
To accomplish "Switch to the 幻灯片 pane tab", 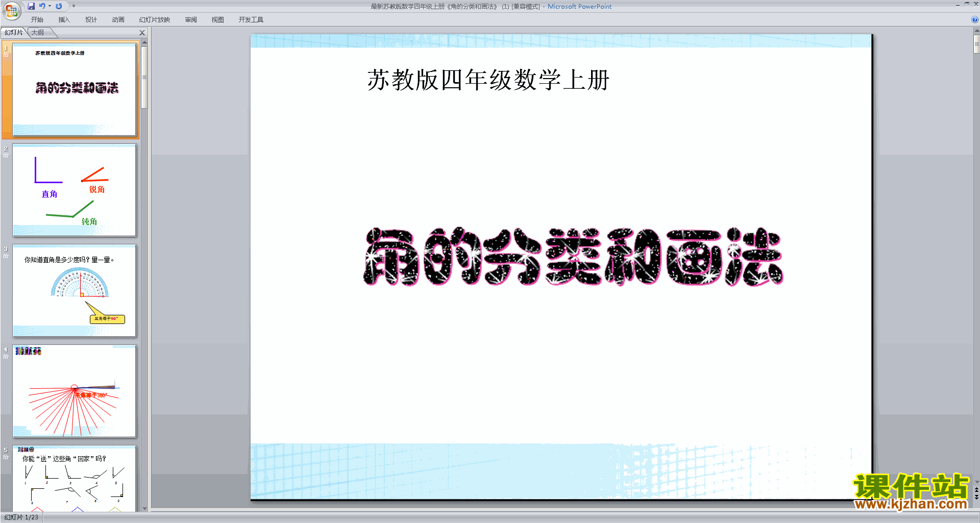I will [x=14, y=33].
